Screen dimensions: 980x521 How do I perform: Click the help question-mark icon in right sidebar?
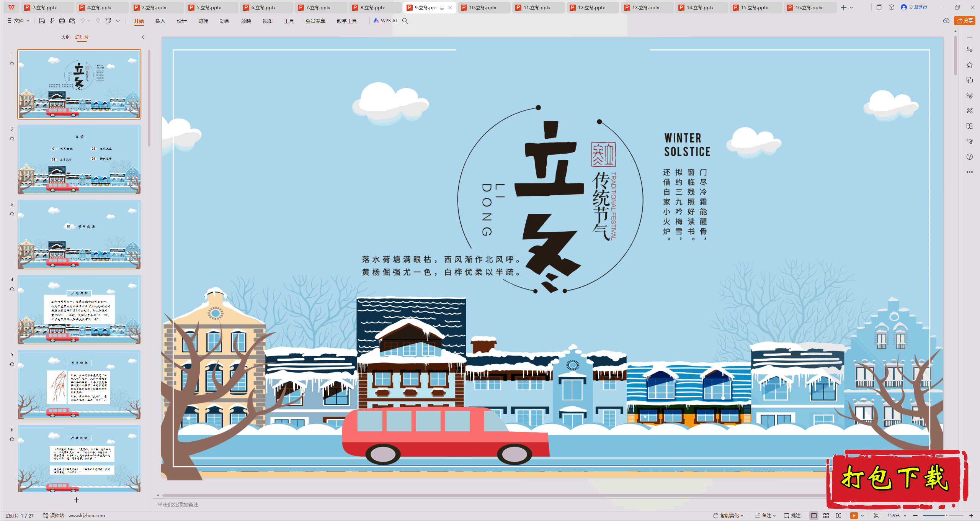[969, 157]
